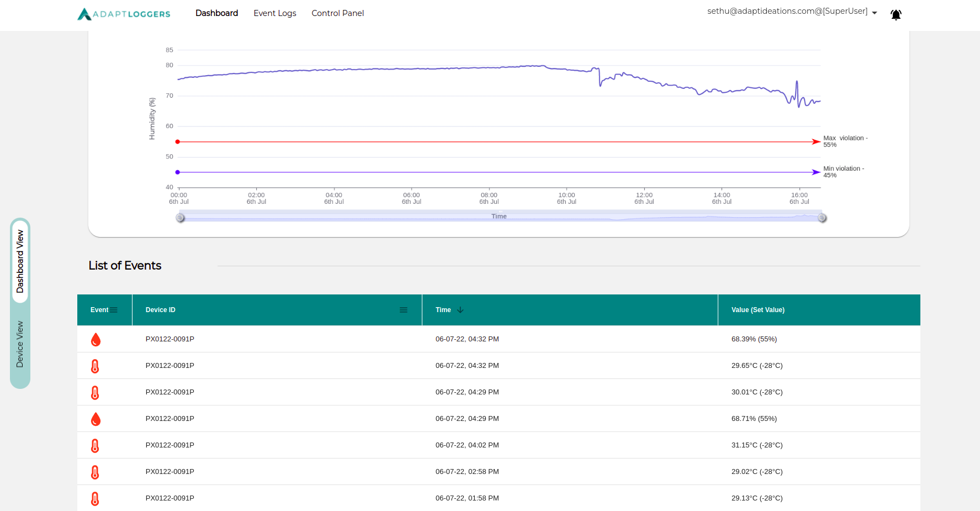Sort by the Device ID header
Screen dimensions: 980x511
tap(160, 310)
